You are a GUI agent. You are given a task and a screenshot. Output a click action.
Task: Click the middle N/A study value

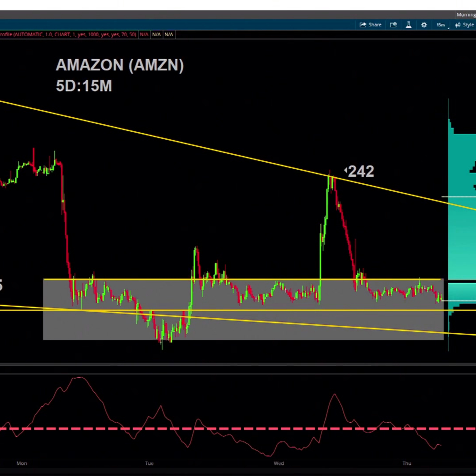tap(156, 34)
